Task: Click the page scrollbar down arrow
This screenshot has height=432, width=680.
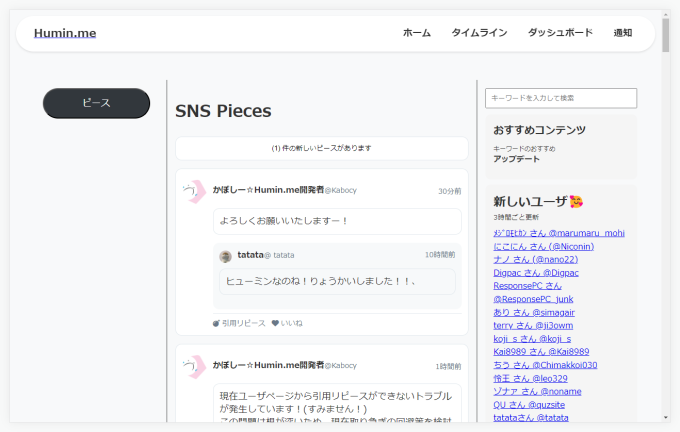Action: (x=666, y=418)
